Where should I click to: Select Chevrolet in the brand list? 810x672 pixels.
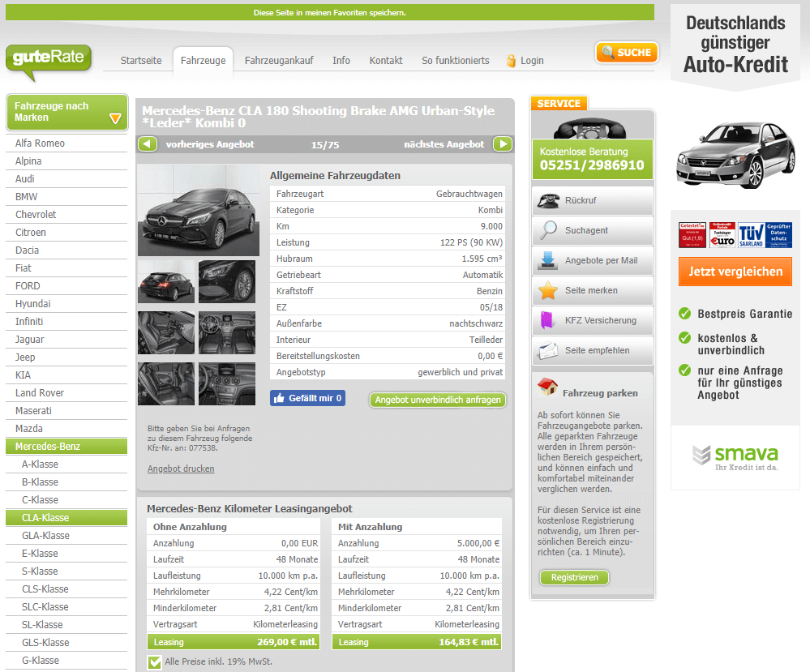66,215
